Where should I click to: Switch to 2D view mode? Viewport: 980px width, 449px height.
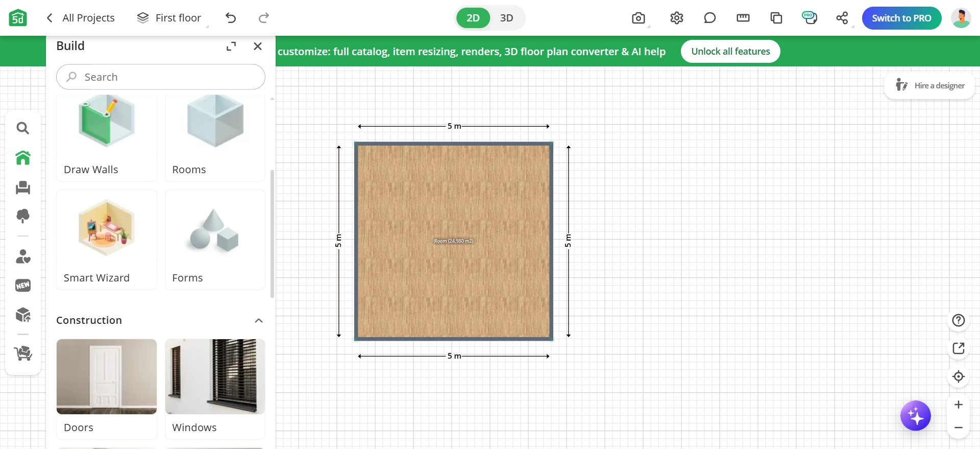[x=473, y=18]
